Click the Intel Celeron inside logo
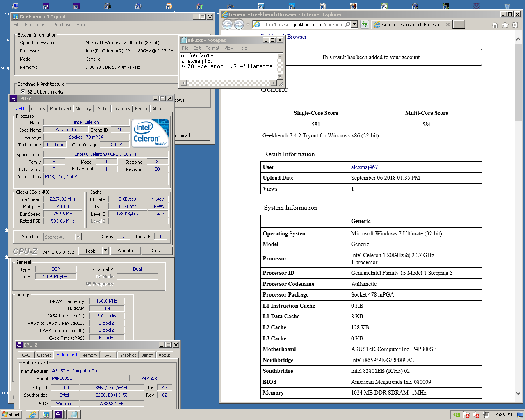The height and width of the screenshot is (420, 525). tap(150, 132)
